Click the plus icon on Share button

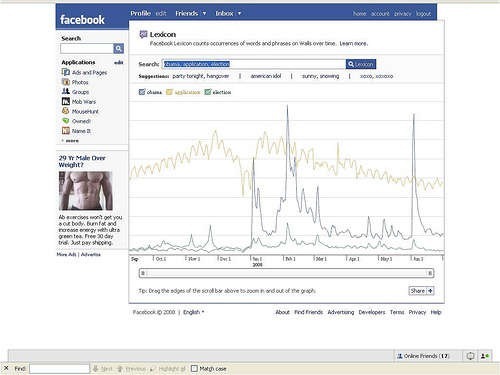coord(430,291)
